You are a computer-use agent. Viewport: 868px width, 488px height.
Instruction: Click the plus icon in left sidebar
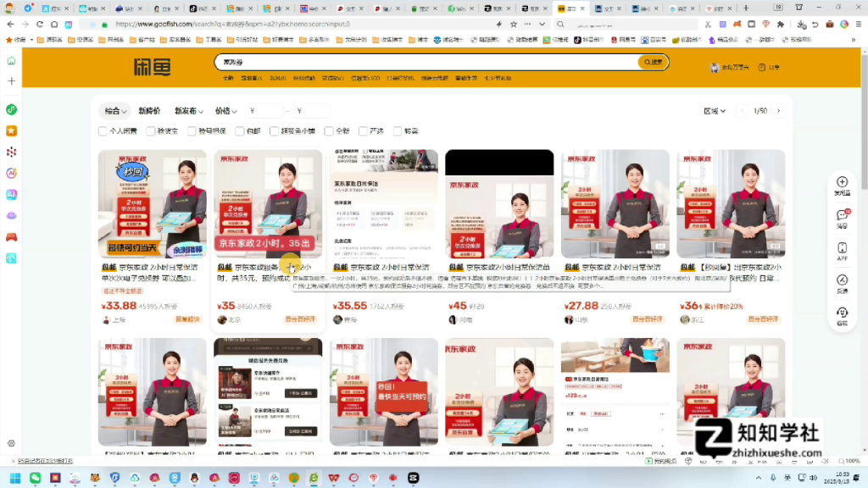tap(11, 81)
